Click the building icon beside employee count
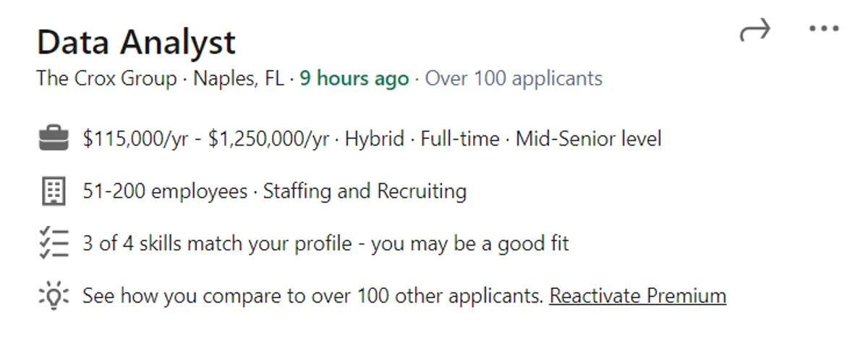 [53, 191]
